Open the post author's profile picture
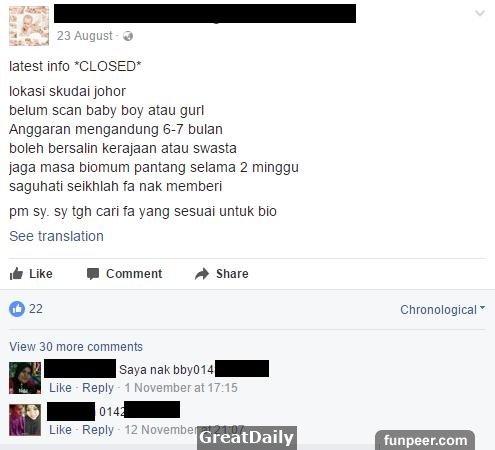This screenshot has width=495, height=450. pyautogui.click(x=29, y=26)
